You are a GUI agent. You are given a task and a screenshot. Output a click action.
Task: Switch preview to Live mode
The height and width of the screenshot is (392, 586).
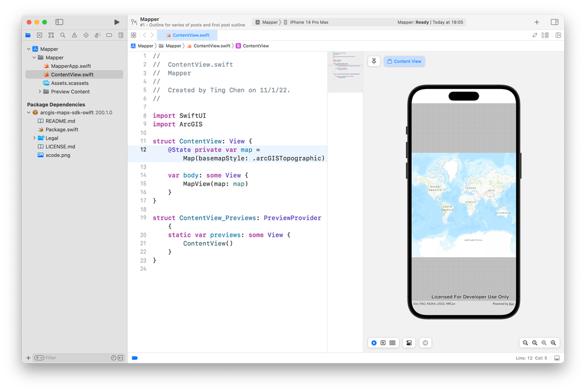coord(374,343)
